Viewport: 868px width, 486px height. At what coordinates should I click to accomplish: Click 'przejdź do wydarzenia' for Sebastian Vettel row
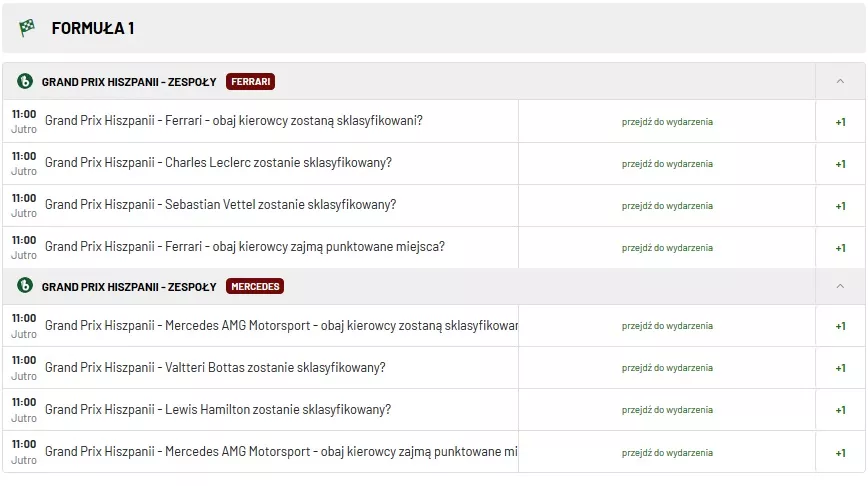click(667, 206)
